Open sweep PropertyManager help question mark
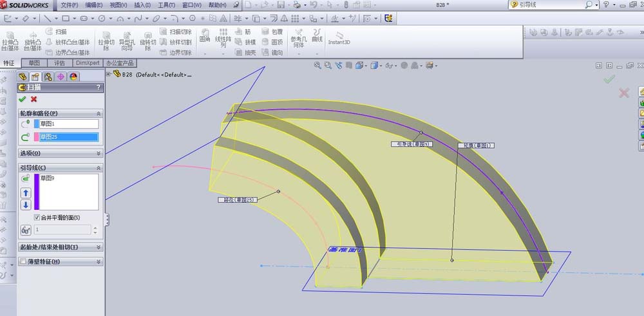 (98, 88)
